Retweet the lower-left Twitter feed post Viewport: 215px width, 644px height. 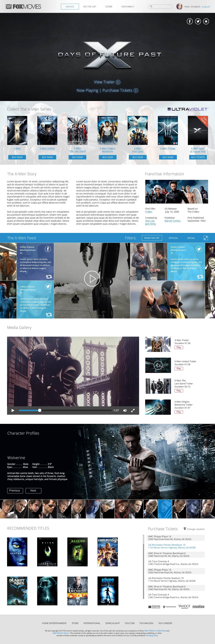49,314
